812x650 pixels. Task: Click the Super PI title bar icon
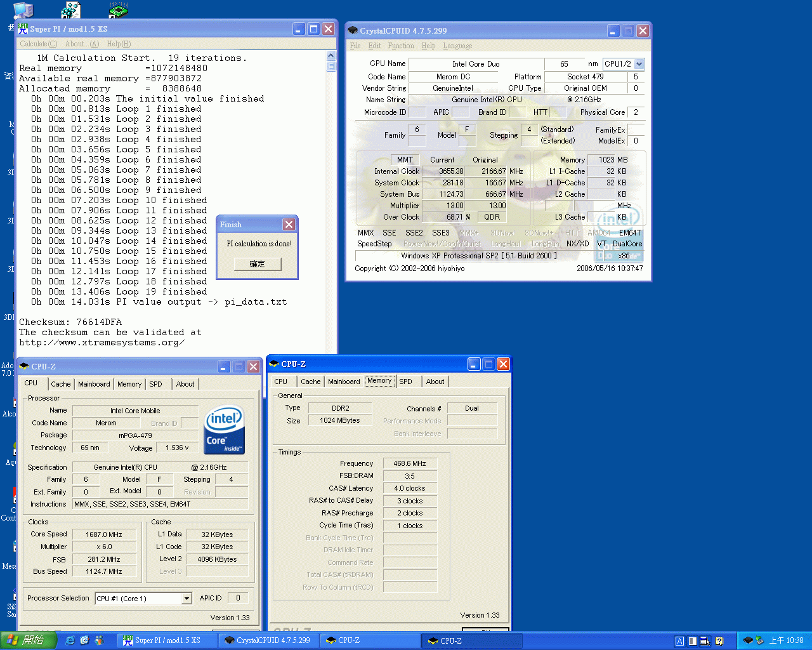(23, 29)
